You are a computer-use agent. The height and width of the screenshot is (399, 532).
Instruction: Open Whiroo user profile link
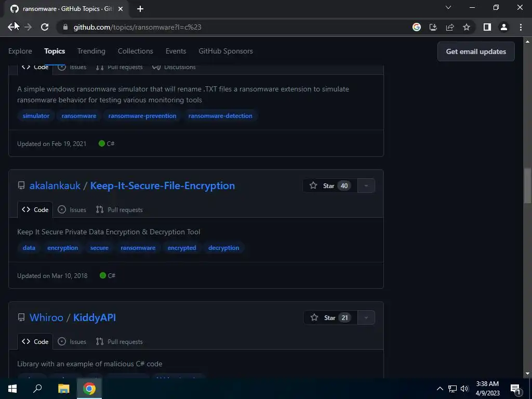pyautogui.click(x=46, y=317)
